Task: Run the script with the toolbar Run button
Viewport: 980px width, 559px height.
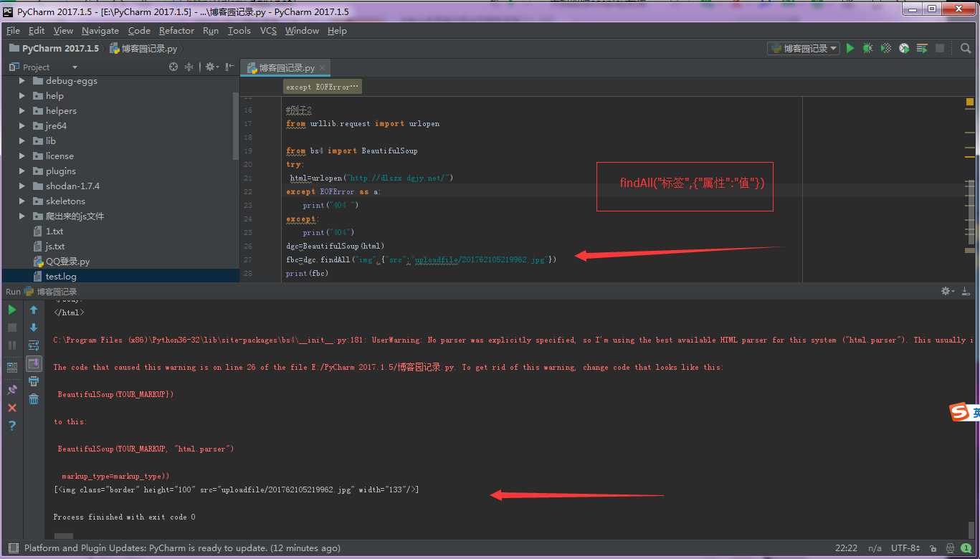Action: point(850,48)
